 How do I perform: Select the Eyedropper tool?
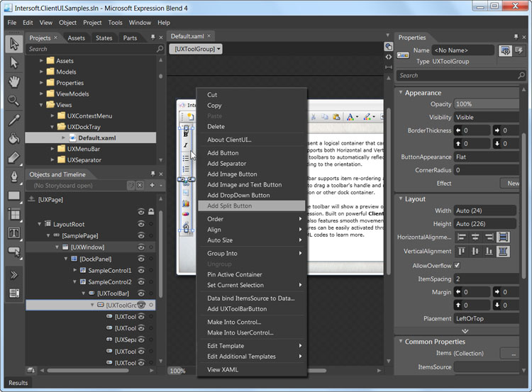tap(14, 120)
